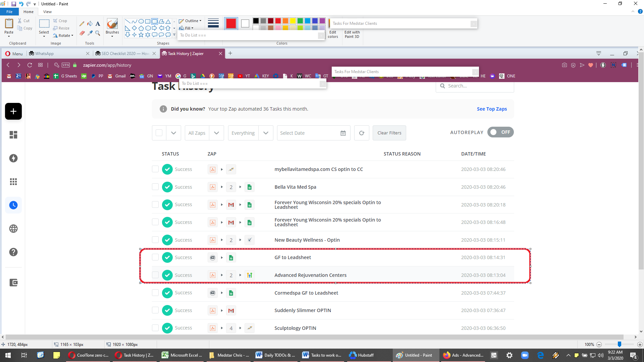Tick the Bella Vita Med Spa checkbox
The image size is (644, 362).
point(155,187)
